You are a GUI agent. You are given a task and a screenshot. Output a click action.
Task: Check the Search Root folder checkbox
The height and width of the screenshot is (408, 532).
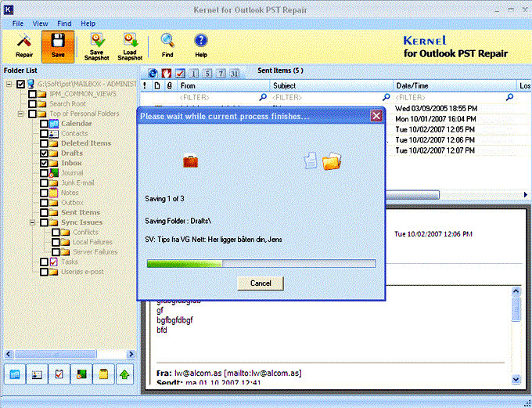coord(32,103)
